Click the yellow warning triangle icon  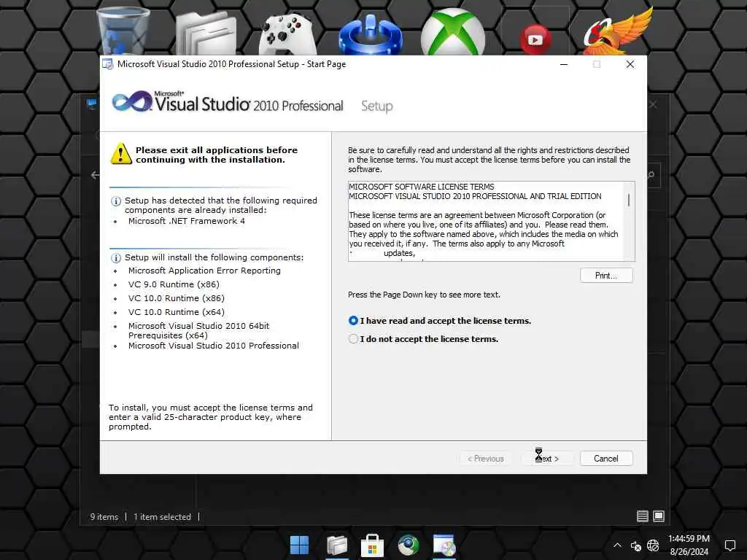(x=121, y=154)
